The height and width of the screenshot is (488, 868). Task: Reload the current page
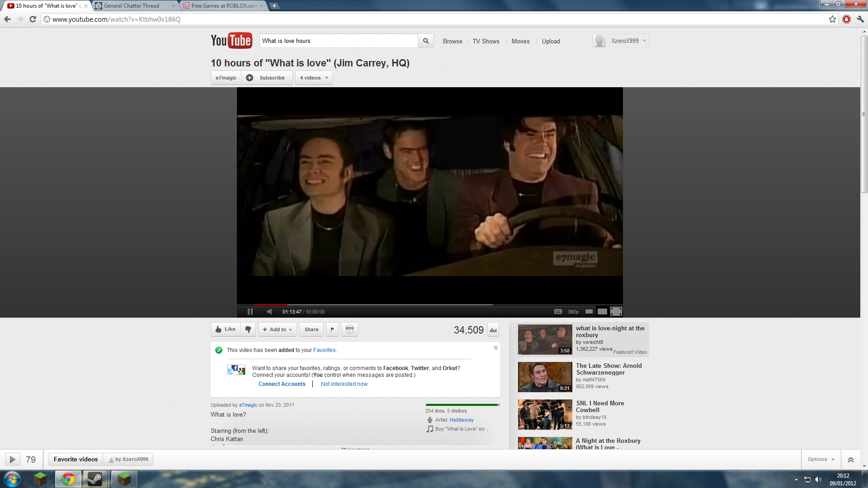33,19
